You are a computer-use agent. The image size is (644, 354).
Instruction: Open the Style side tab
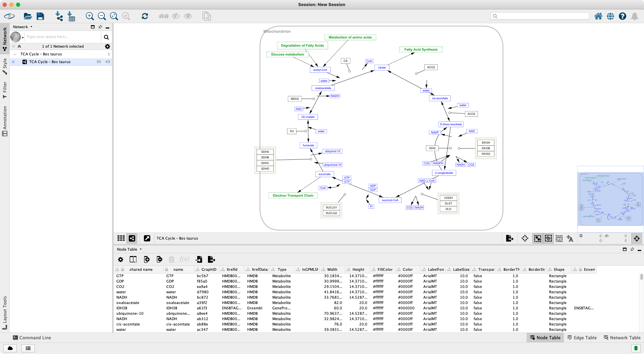point(5,66)
